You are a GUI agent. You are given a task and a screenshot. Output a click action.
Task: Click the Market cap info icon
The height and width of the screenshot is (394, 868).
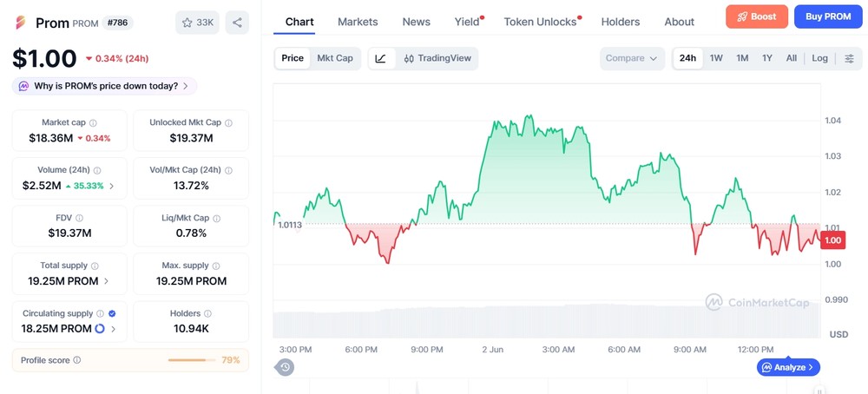tap(93, 123)
